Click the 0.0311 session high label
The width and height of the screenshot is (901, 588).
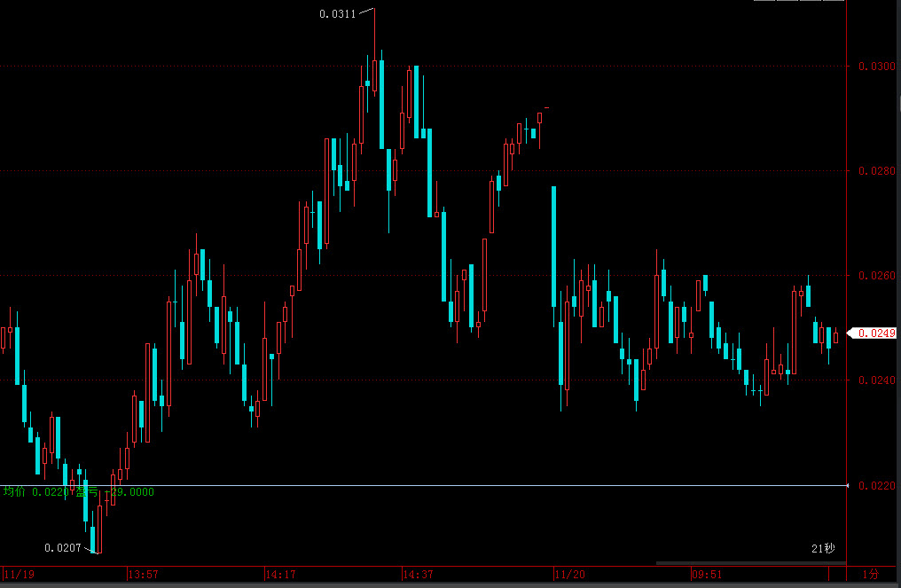[337, 14]
